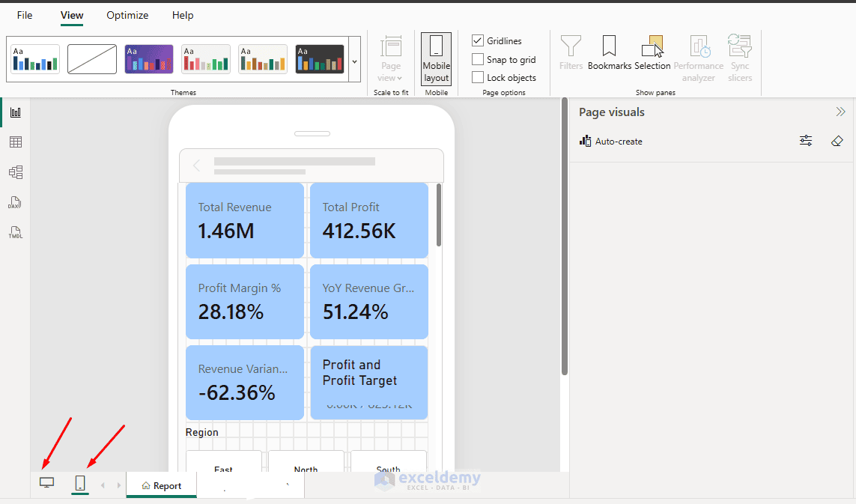The width and height of the screenshot is (856, 504).
Task: Apply the dark background theme
Action: click(320, 59)
